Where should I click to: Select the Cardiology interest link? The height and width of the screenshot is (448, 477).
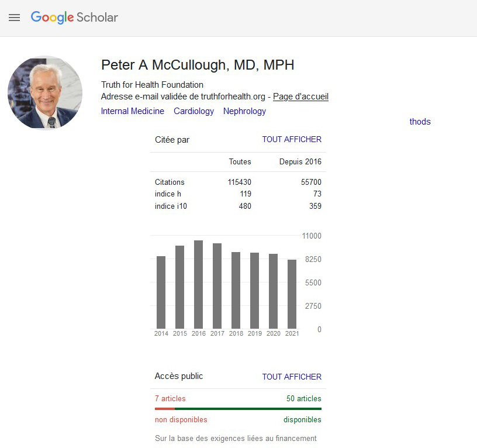coord(194,111)
